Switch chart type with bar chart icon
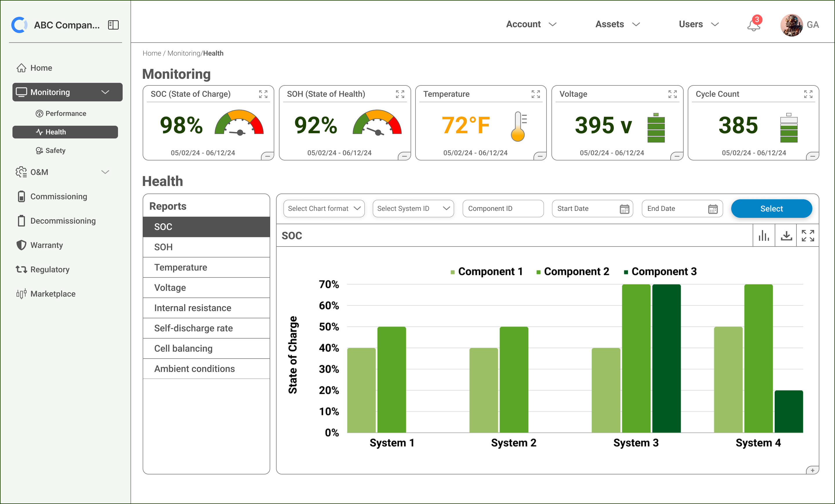Screen dimensions: 835x504 [764, 235]
